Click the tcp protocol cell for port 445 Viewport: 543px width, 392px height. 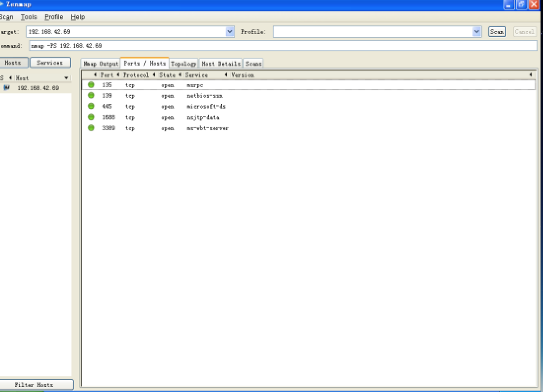pyautogui.click(x=130, y=107)
